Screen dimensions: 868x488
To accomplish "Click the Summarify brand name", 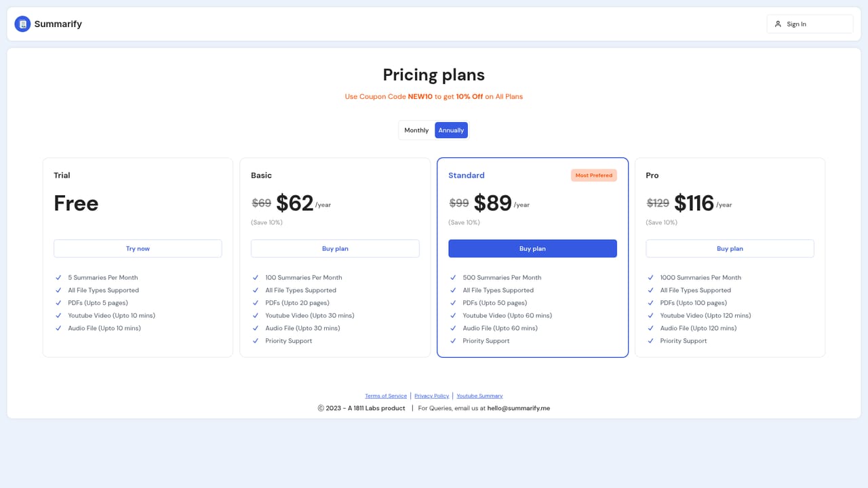I will pos(58,24).
